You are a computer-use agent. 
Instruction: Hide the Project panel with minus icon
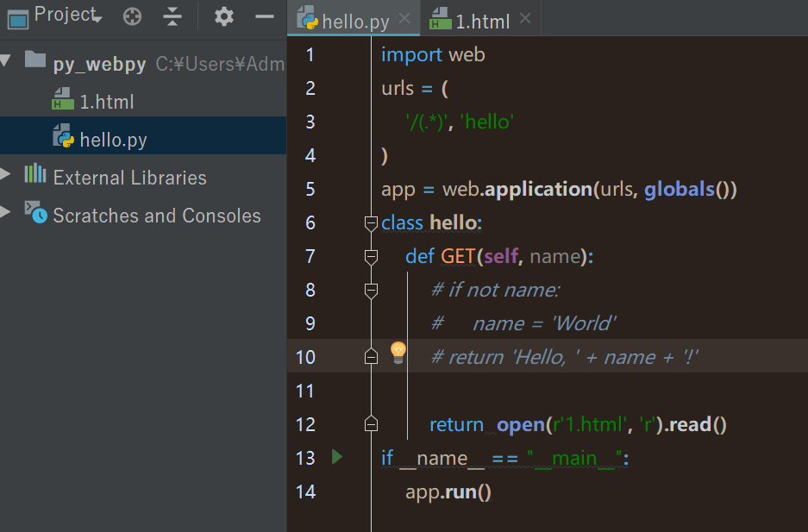click(265, 16)
